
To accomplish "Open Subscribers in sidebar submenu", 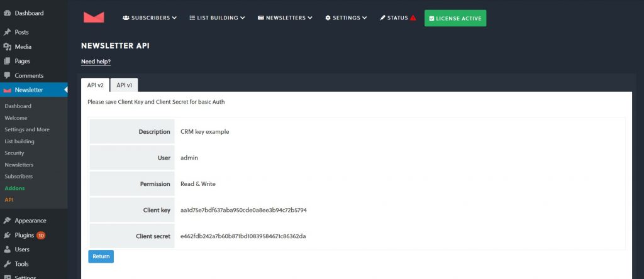I will [x=18, y=176].
